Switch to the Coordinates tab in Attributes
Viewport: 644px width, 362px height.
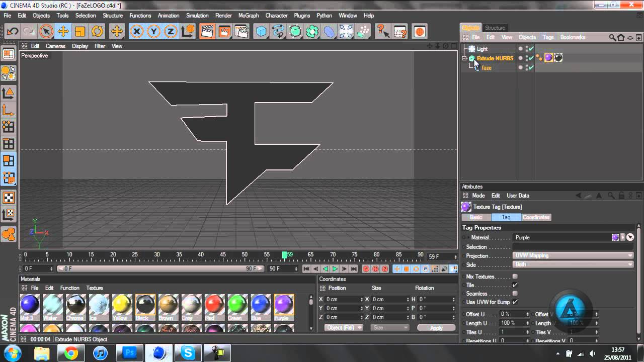536,217
